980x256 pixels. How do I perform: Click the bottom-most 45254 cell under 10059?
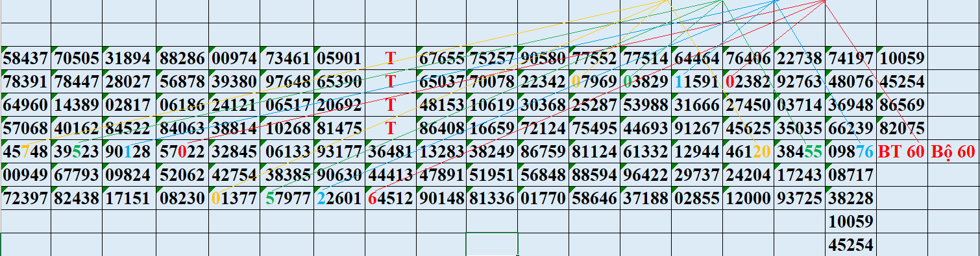[851, 245]
